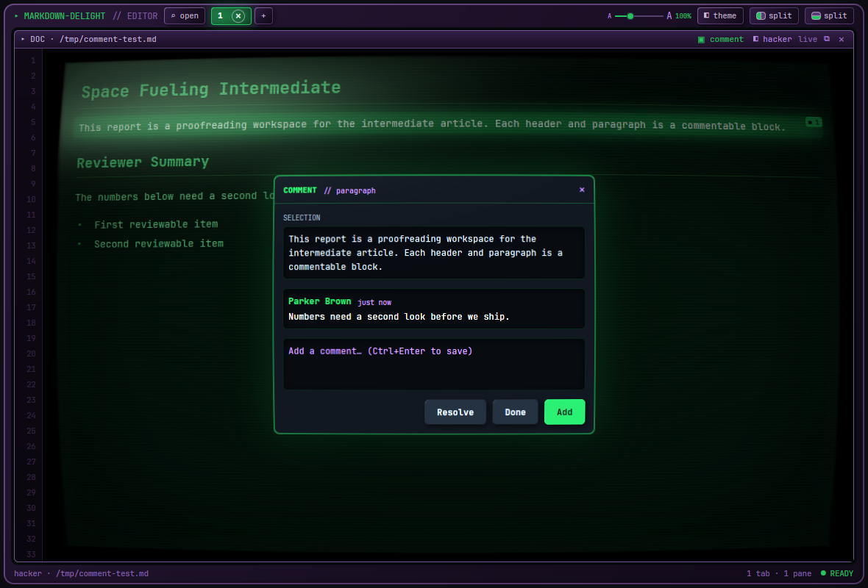Select 'Second reviewable item' bullet
Screen dimensions: 868x588
point(158,243)
